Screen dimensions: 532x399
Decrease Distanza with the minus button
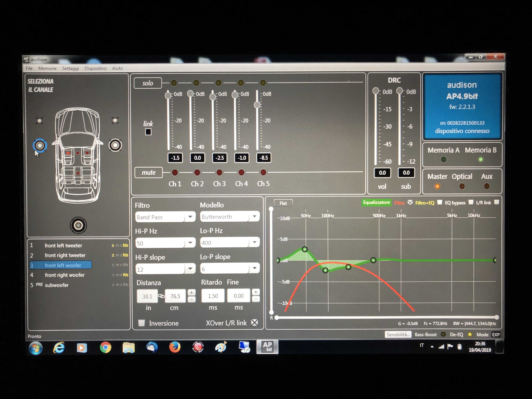coord(191,299)
